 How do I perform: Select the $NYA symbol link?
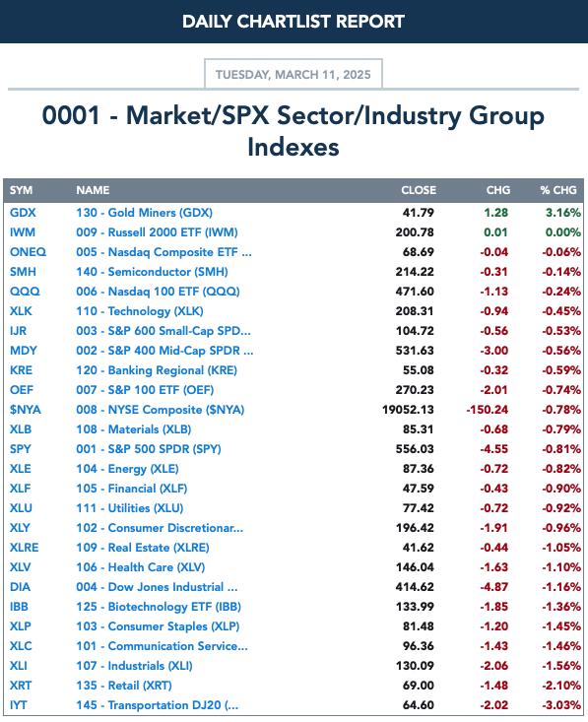coord(26,410)
